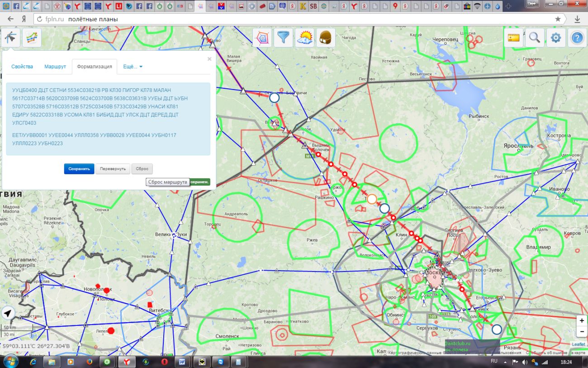Image resolution: width=588 pixels, height=368 pixels.
Task: Click the pilot helmet icon
Action: (x=326, y=38)
